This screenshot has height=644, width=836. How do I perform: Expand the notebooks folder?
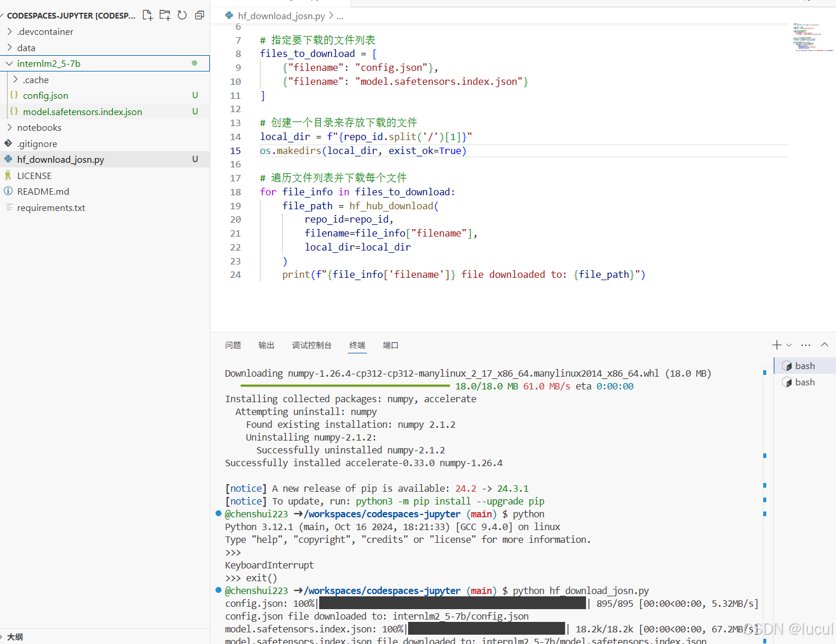click(9, 127)
